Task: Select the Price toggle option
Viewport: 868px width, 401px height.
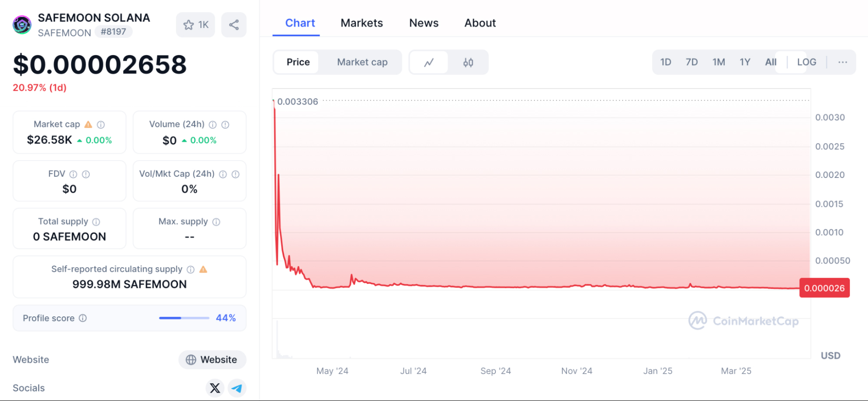Action: coord(298,62)
